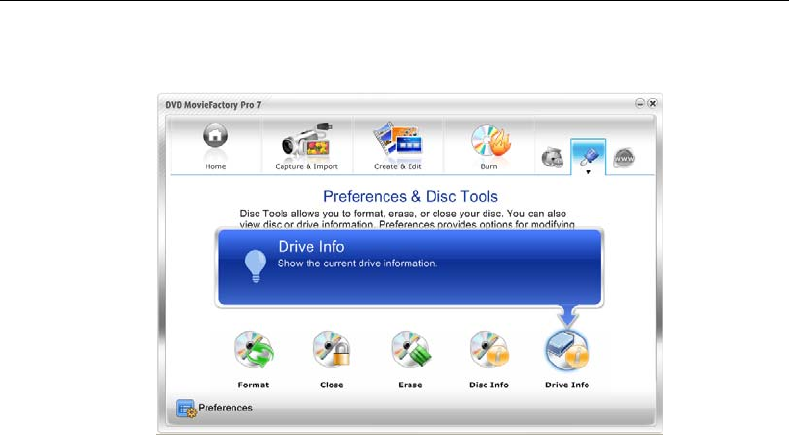Open the Disc Info icon
This screenshot has height=435, width=789.
tap(489, 349)
